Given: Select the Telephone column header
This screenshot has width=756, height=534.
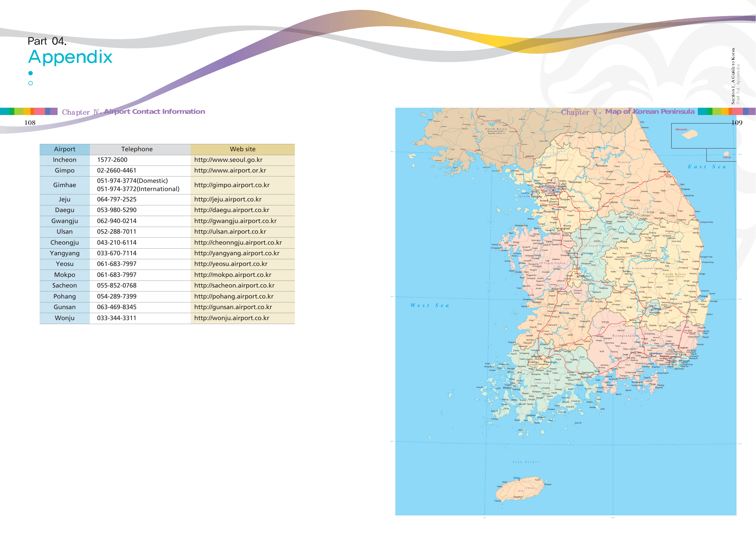Looking at the screenshot, I should [x=137, y=149].
